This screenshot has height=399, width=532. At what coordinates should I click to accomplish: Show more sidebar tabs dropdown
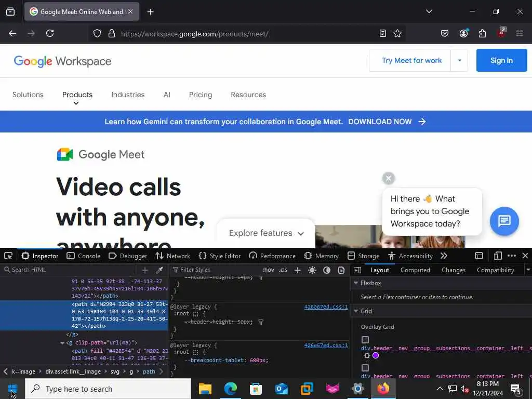pyautogui.click(x=528, y=270)
